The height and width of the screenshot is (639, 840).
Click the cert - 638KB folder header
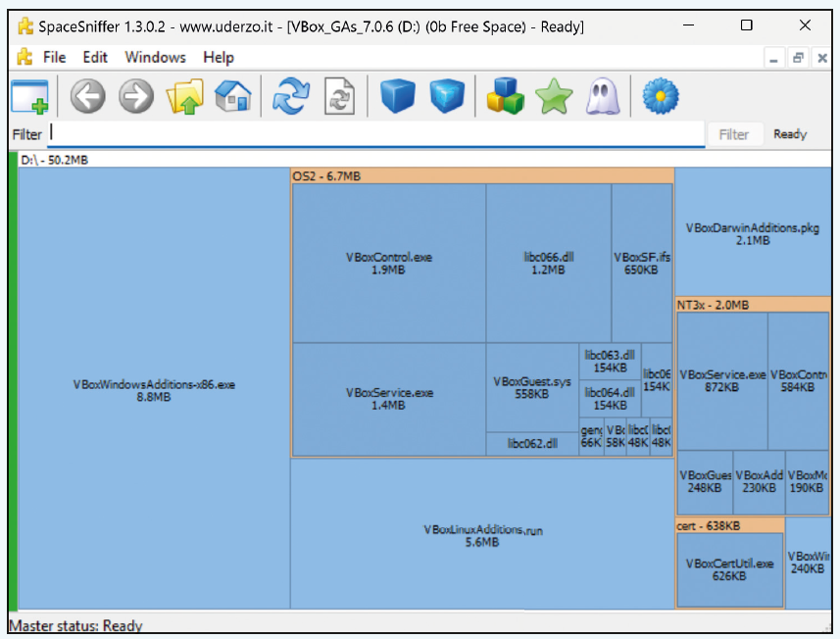[x=729, y=526]
